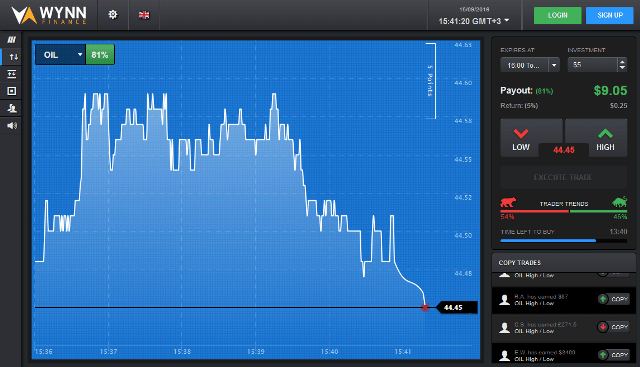Click the investment amount input field
This screenshot has height=367, width=640.
(593, 65)
